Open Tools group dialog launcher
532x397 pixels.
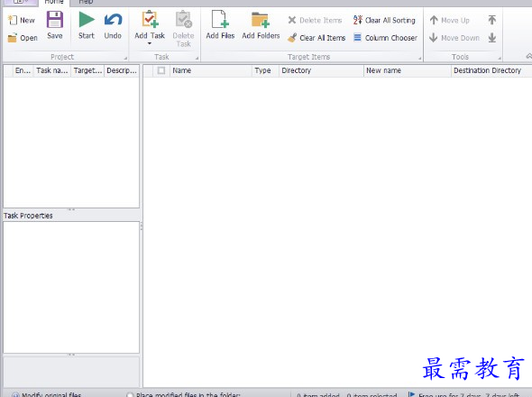(500, 58)
